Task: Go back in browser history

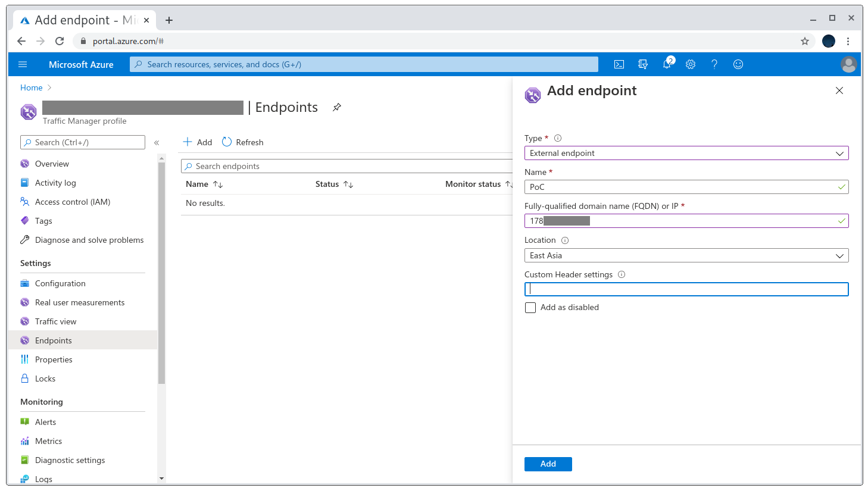Action: point(21,41)
